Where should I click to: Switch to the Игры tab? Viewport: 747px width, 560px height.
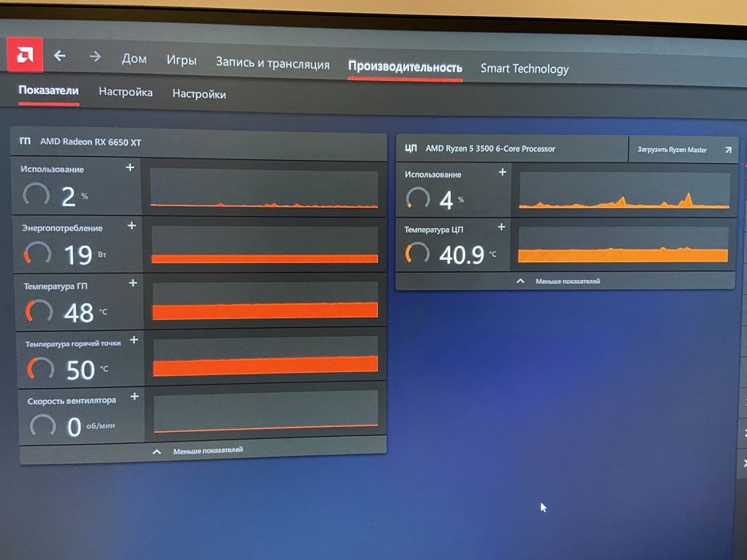click(x=182, y=60)
